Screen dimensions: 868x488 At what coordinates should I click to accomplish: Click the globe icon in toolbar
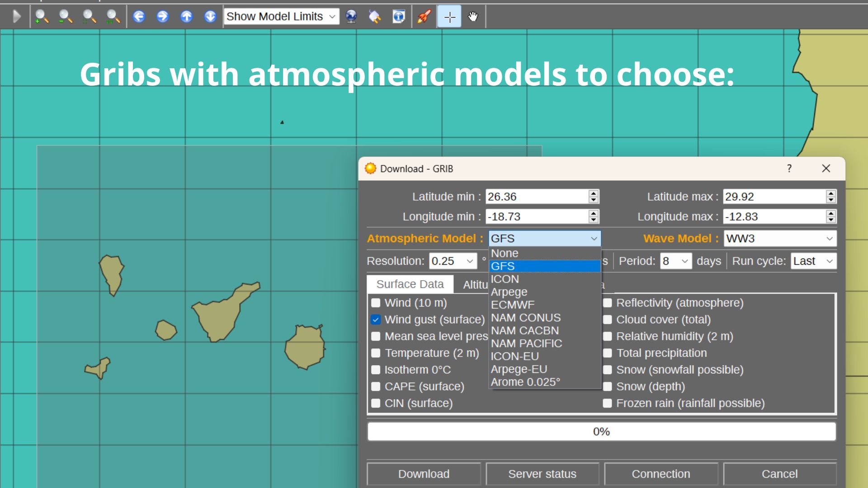(351, 17)
